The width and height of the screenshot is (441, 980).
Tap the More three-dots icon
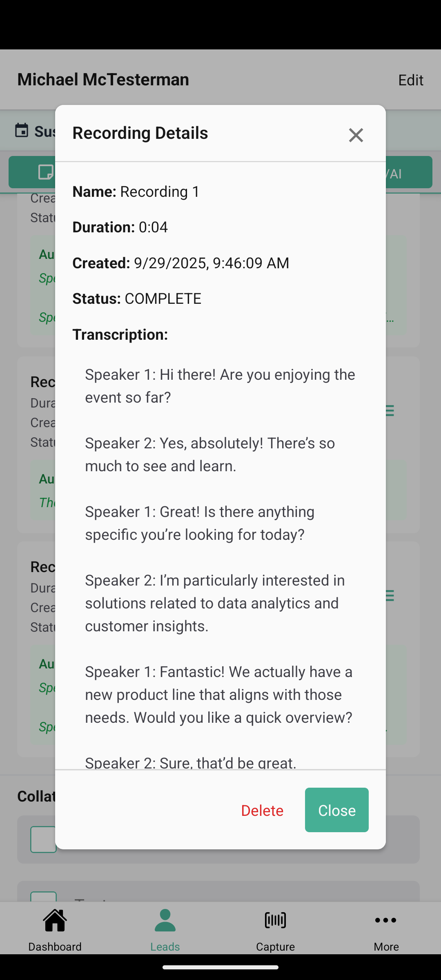(x=386, y=921)
